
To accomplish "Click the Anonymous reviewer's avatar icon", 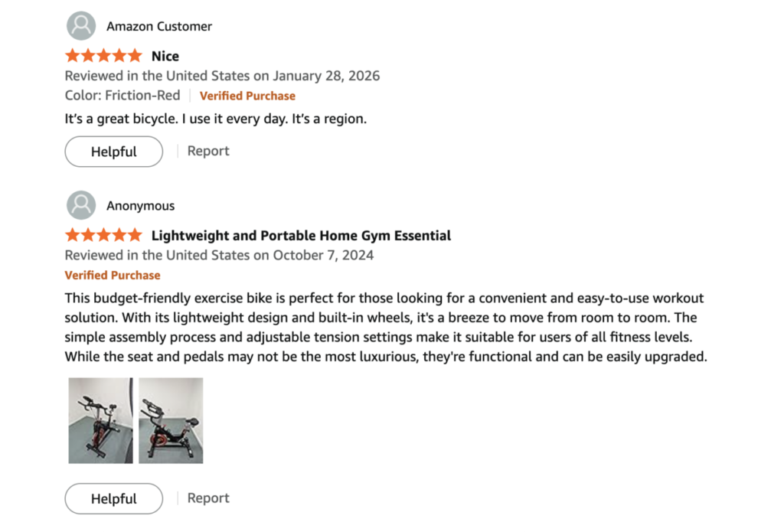I will point(80,205).
